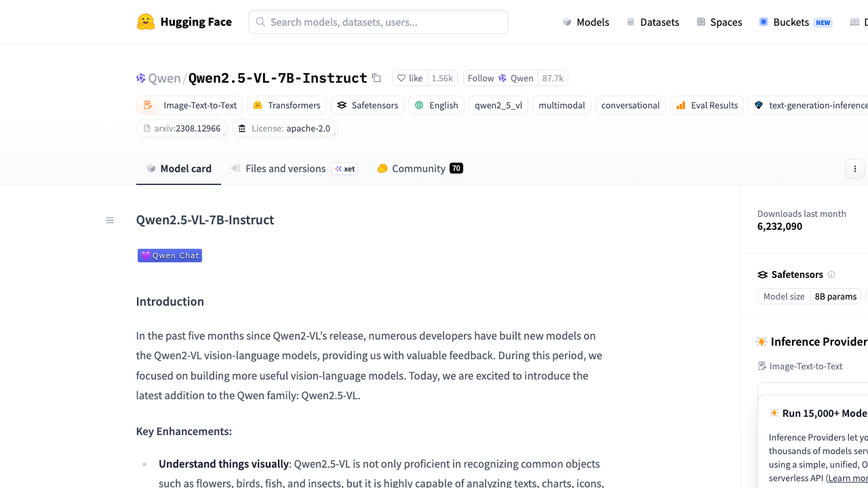Follow the Qwen organization

coord(500,78)
